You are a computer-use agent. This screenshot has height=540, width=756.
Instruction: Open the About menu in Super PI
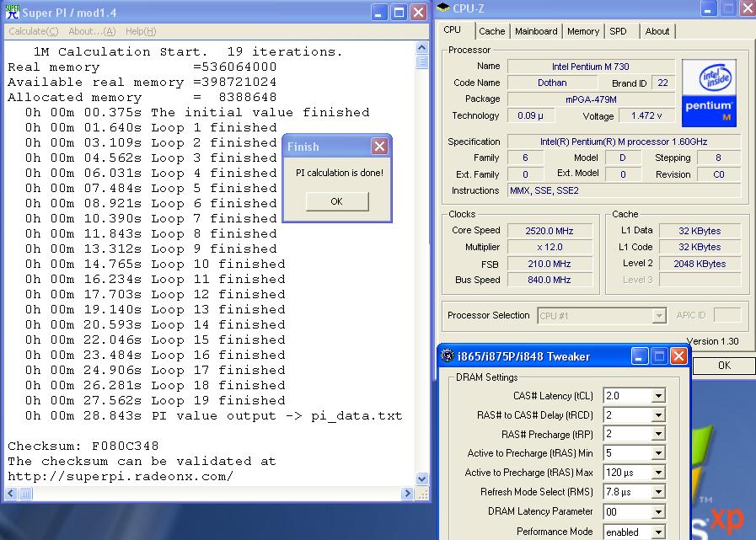(92, 31)
